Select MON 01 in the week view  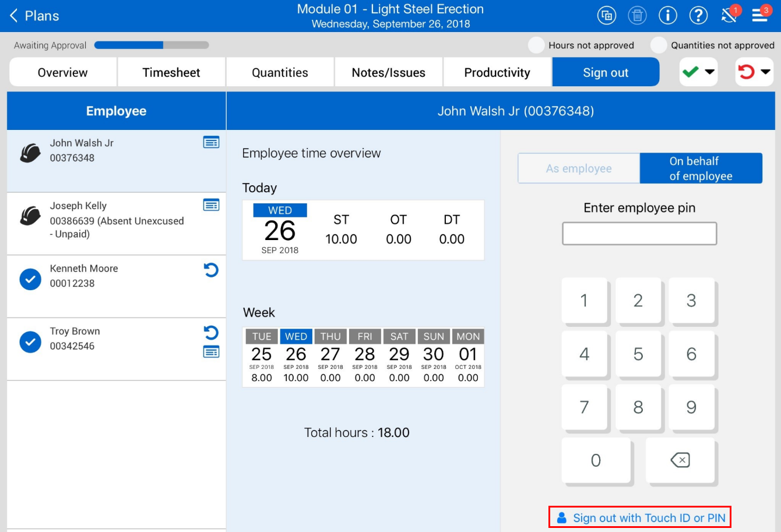click(468, 357)
